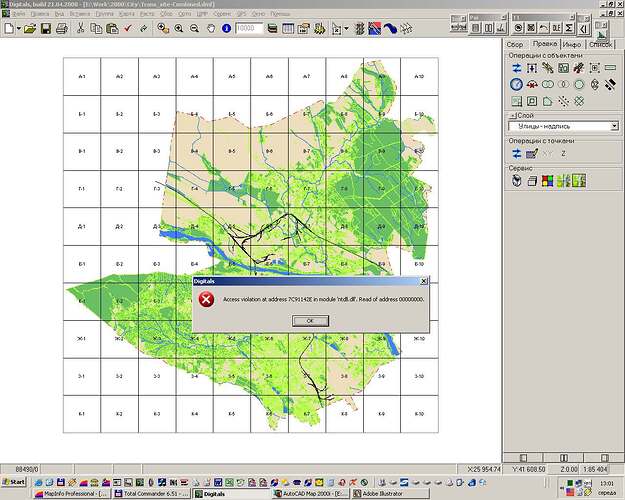Image resolution: width=625 pixels, height=500 pixels.
Task: Zoom out using the minus magnifier
Action: [195, 28]
